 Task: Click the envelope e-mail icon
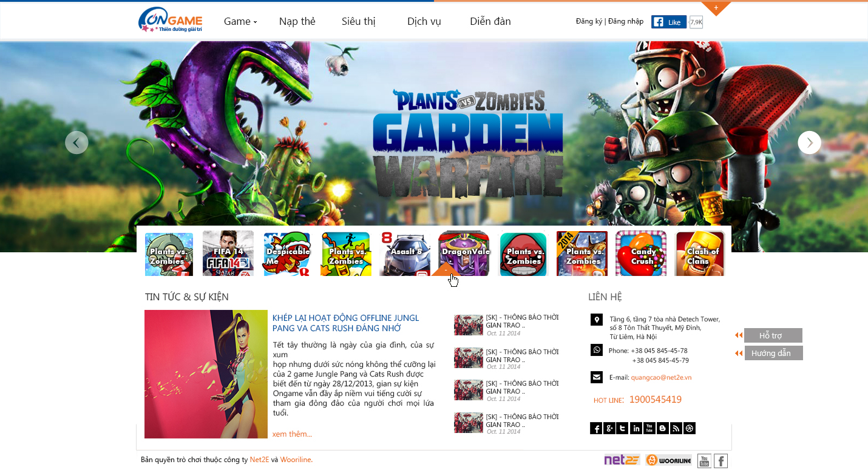597,377
